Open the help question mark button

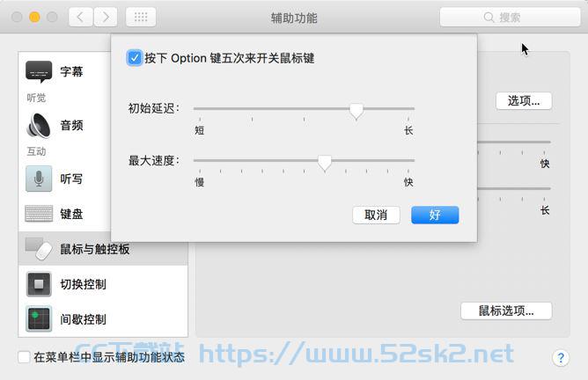coord(561,358)
